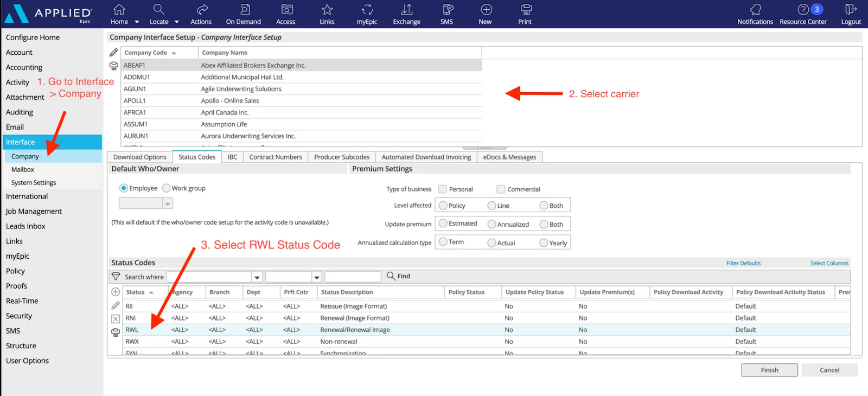Viewport: 868px width, 396px height.
Task: Click the Find magnifier button
Action: click(398, 276)
